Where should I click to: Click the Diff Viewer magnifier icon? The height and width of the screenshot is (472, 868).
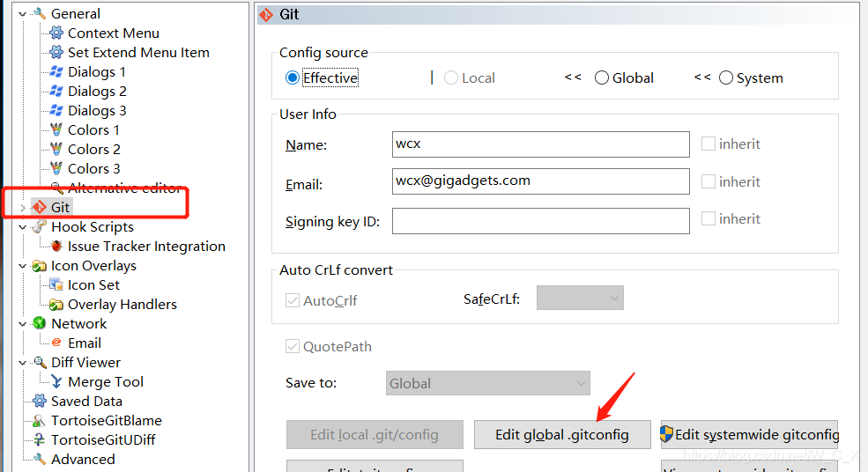pos(40,362)
